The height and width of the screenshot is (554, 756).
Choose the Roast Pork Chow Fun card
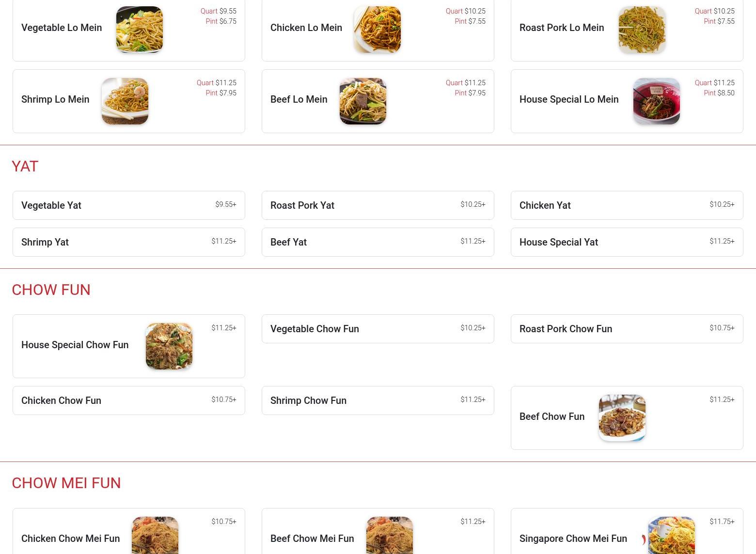[x=627, y=329]
